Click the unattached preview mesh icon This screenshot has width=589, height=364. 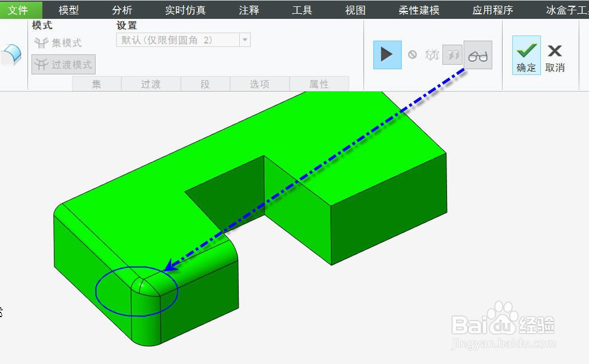pyautogui.click(x=432, y=55)
